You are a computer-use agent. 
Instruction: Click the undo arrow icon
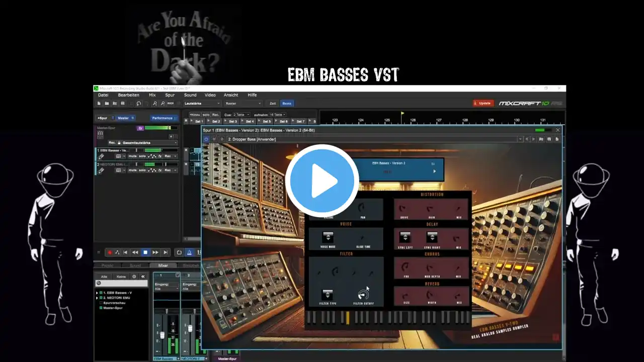(x=139, y=103)
